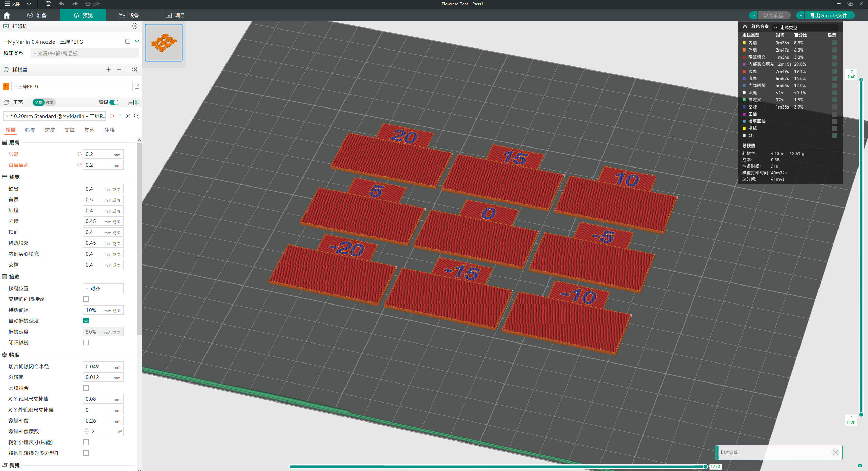
Task: Click the Redo arrow icon
Action: pyautogui.click(x=75, y=4)
